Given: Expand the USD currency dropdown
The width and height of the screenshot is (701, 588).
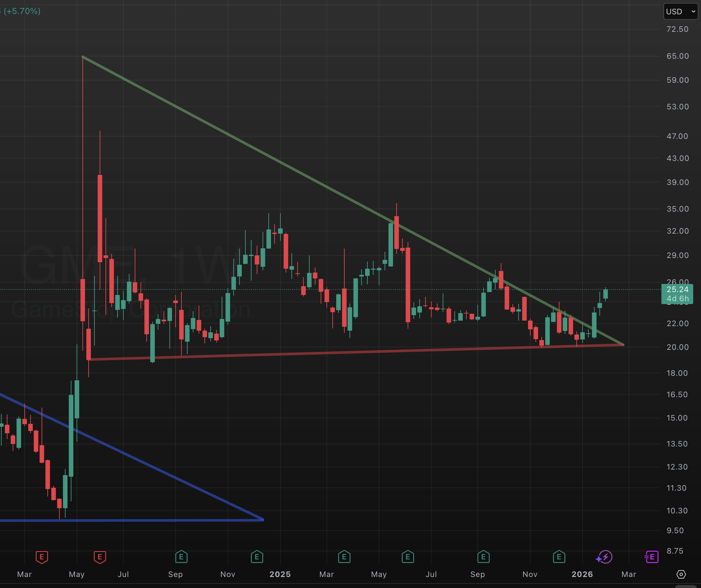Looking at the screenshot, I should tap(680, 12).
